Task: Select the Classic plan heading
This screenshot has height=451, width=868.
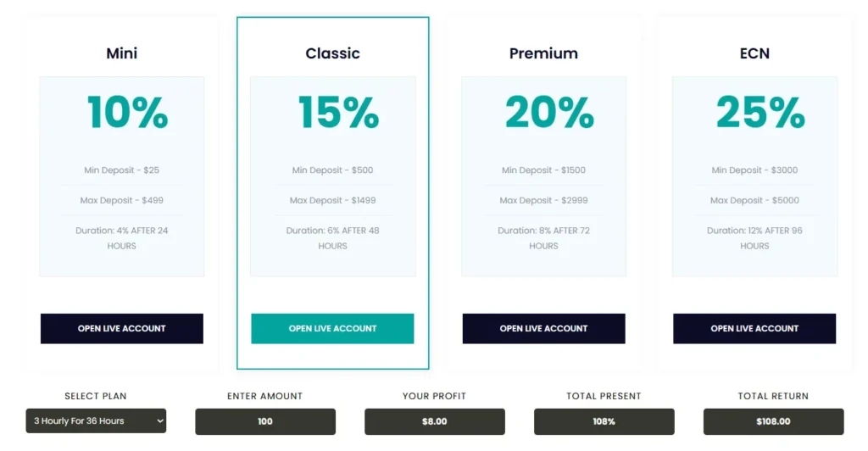Action: 332,53
